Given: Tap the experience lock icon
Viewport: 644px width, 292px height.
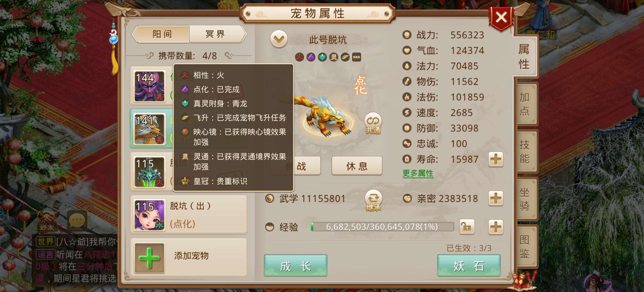Looking at the screenshot, I should pos(467,227).
